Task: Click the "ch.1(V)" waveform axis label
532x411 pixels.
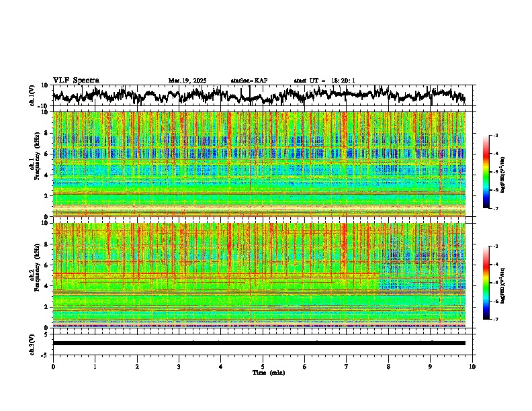Action: pyautogui.click(x=32, y=95)
